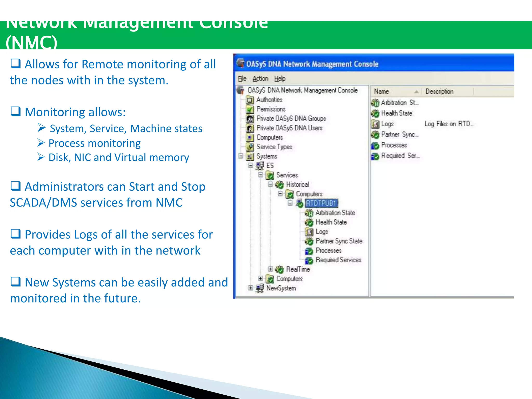Open the File menu
The height and width of the screenshot is (399, 532).
pyautogui.click(x=242, y=78)
